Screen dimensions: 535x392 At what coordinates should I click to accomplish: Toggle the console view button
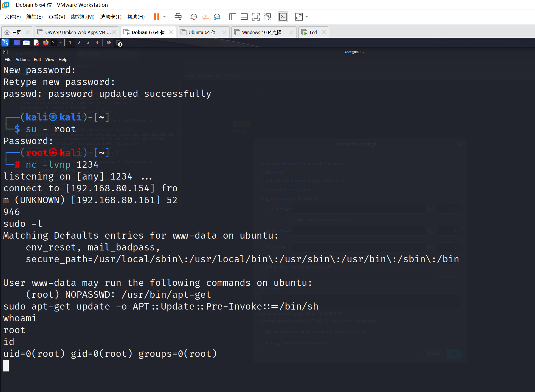coord(283,17)
